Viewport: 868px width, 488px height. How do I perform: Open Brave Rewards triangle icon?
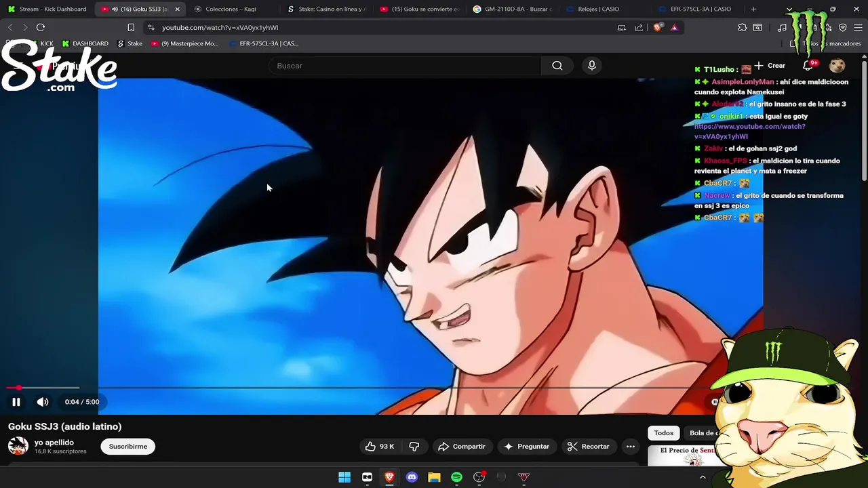(674, 27)
